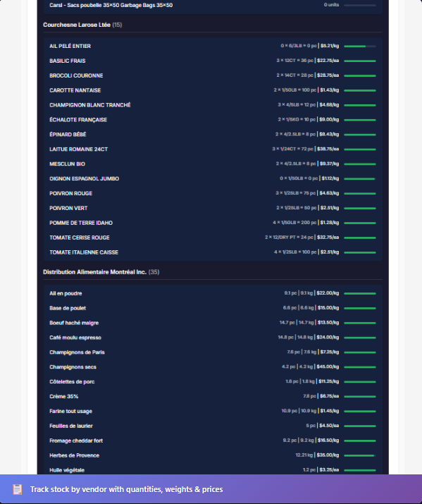This screenshot has height=504, width=422.
Task: Click the MESCLUN BIO item
Action: (x=213, y=164)
